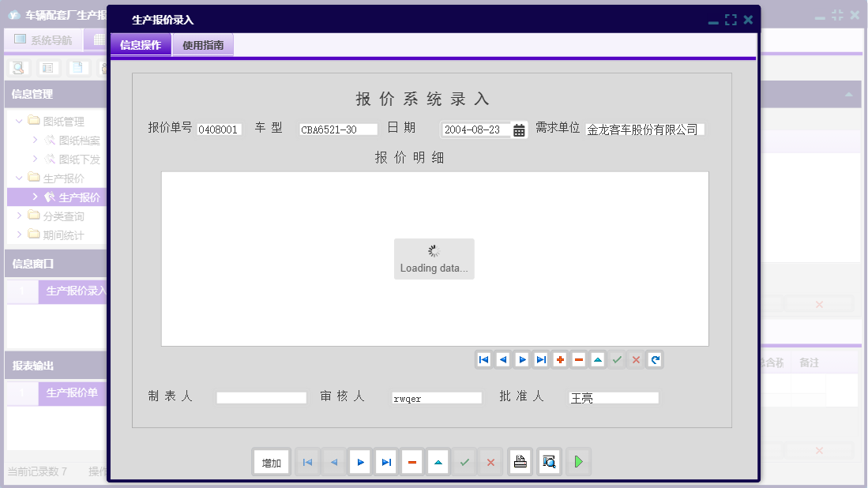The width and height of the screenshot is (868, 488).
Task: Click the refresh arrow icon under the detail grid
Action: coord(655,359)
